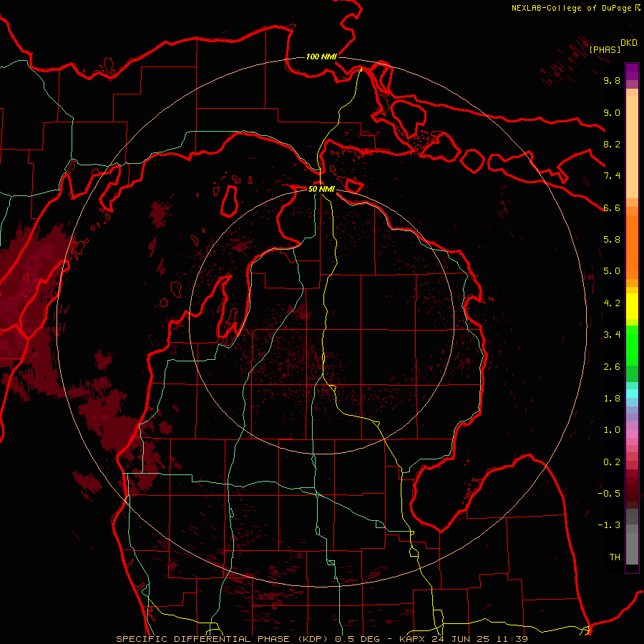
Task: Click the 0.2 value on the color scale
Action: coord(612,462)
